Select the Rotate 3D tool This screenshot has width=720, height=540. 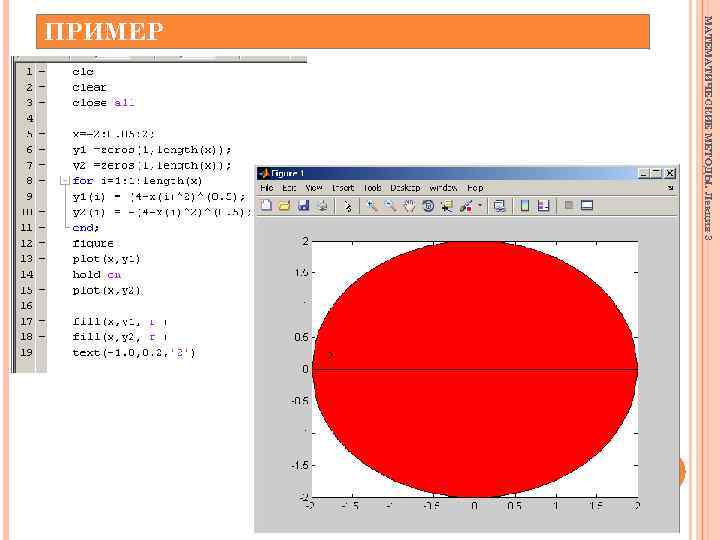(428, 206)
